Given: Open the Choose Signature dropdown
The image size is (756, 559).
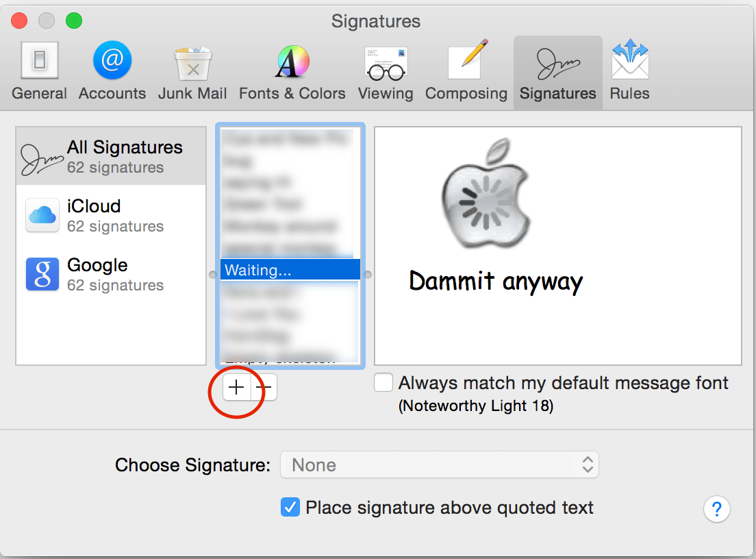Looking at the screenshot, I should pos(439,464).
